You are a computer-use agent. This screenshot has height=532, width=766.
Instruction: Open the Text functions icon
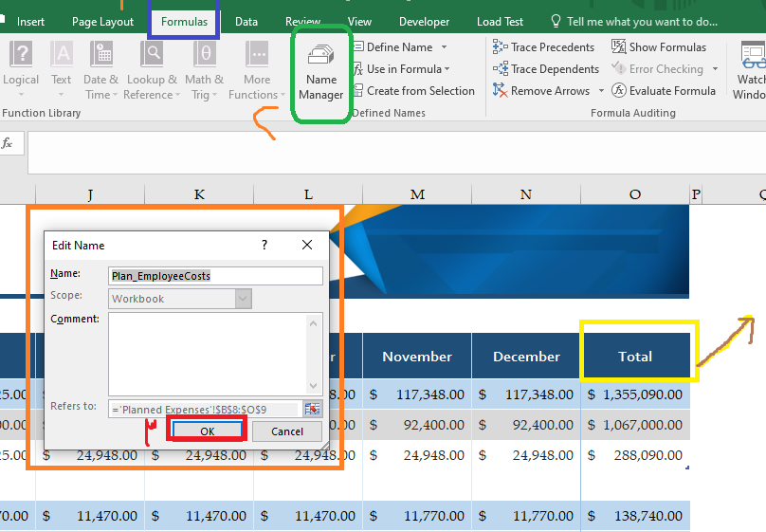tap(61, 69)
